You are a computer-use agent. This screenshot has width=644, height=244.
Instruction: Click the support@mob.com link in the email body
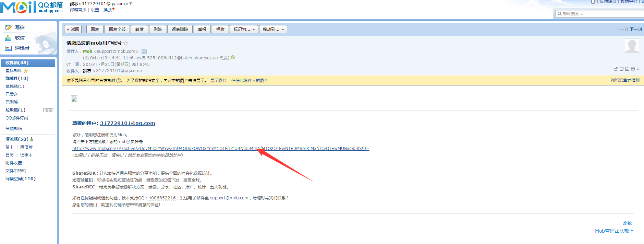tap(229, 198)
